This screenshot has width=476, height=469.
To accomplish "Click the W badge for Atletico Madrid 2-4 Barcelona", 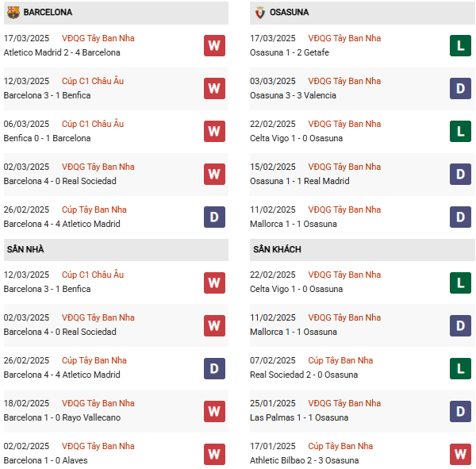I will (214, 46).
